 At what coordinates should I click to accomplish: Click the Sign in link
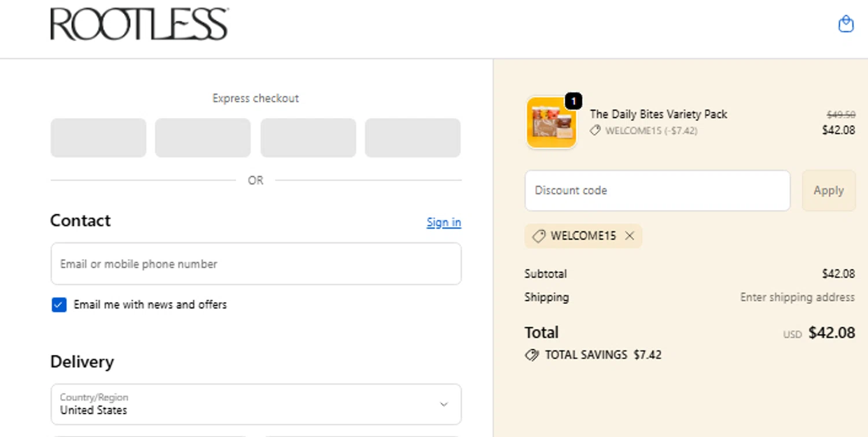coord(444,222)
